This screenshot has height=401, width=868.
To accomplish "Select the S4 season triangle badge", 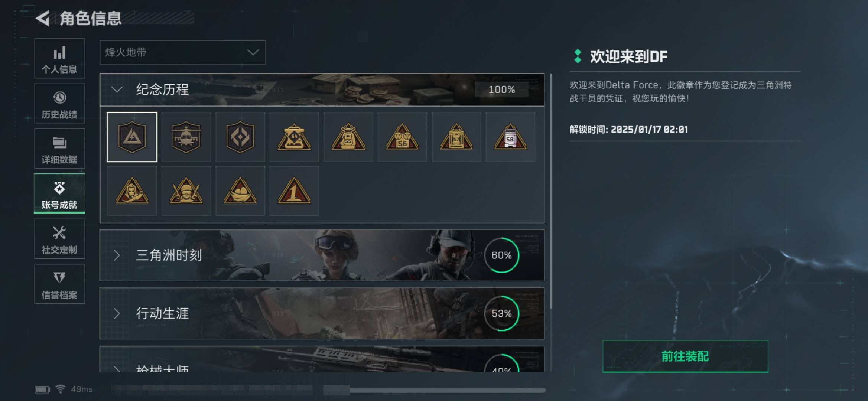I will click(294, 137).
